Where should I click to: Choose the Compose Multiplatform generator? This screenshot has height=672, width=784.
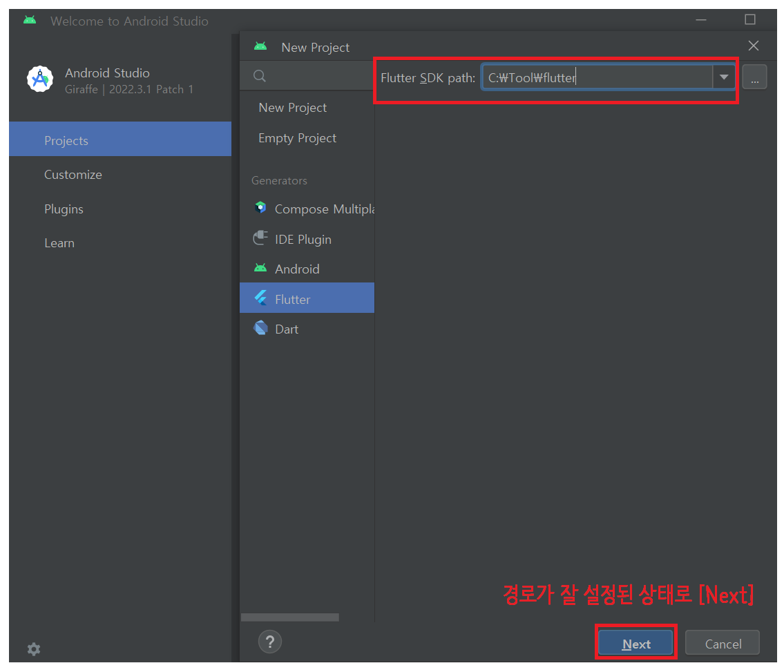(307, 209)
